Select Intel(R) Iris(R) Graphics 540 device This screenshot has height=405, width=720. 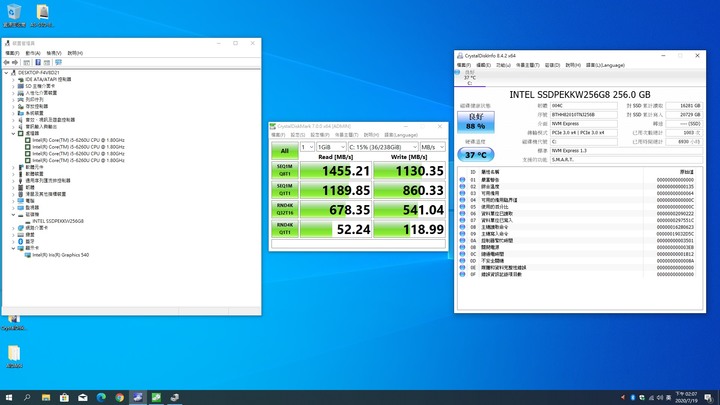(61, 255)
